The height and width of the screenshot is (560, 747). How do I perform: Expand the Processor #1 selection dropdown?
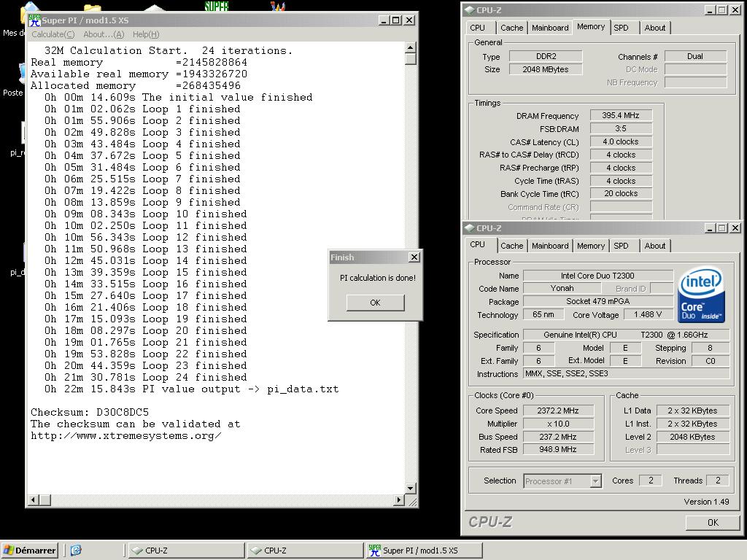(595, 481)
